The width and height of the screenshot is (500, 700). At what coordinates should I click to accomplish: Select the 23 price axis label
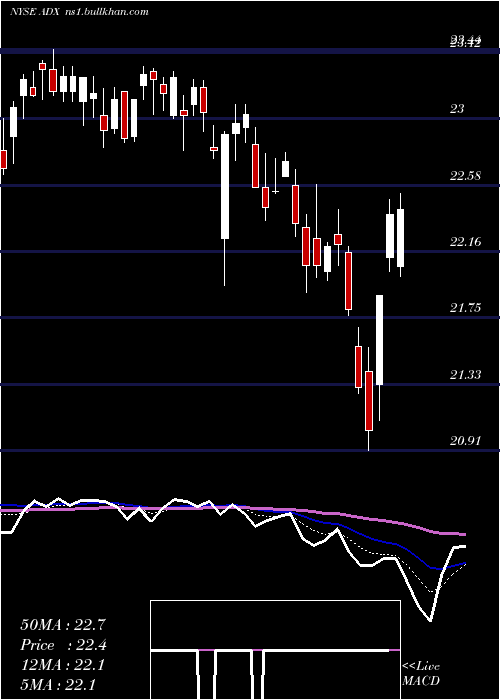tap(456, 108)
